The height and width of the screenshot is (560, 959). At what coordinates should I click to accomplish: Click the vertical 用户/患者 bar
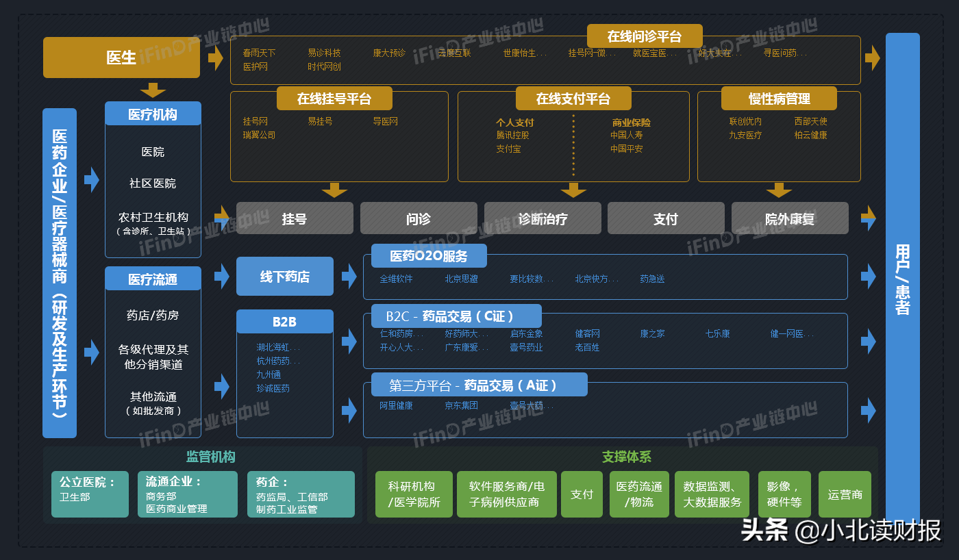pyautogui.click(x=903, y=279)
